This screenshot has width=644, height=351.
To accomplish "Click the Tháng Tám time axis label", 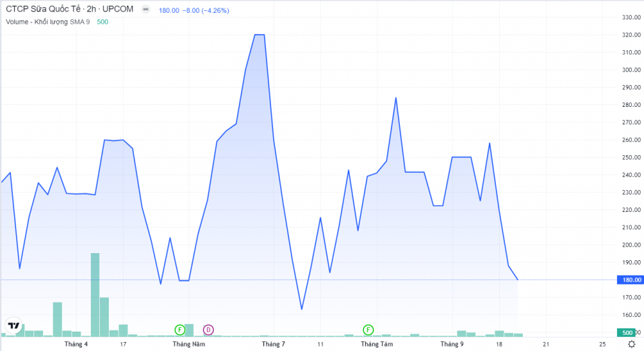I will (377, 344).
